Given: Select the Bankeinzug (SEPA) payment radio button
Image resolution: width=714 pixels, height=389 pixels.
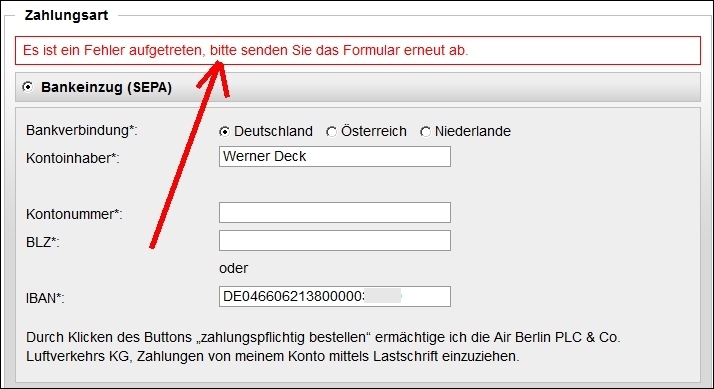Looking at the screenshot, I should pos(28,87).
